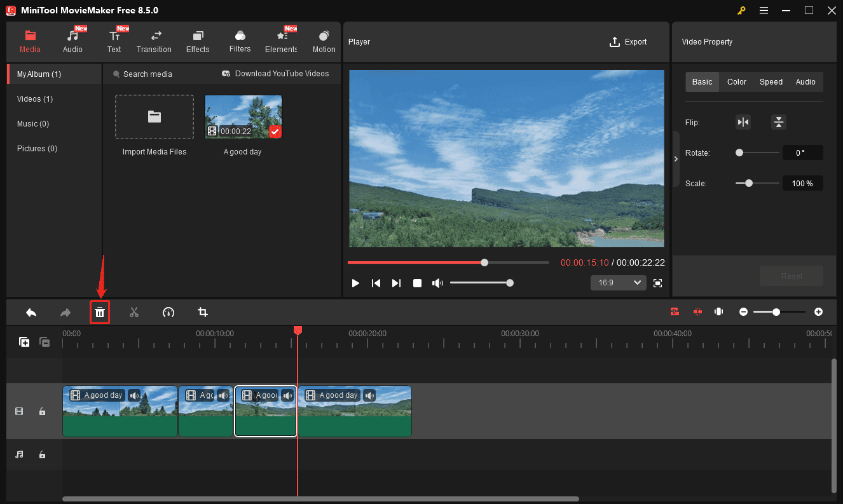This screenshot has width=843, height=504.
Task: Open the 16:9 aspect ratio dropdown
Action: 618,282
